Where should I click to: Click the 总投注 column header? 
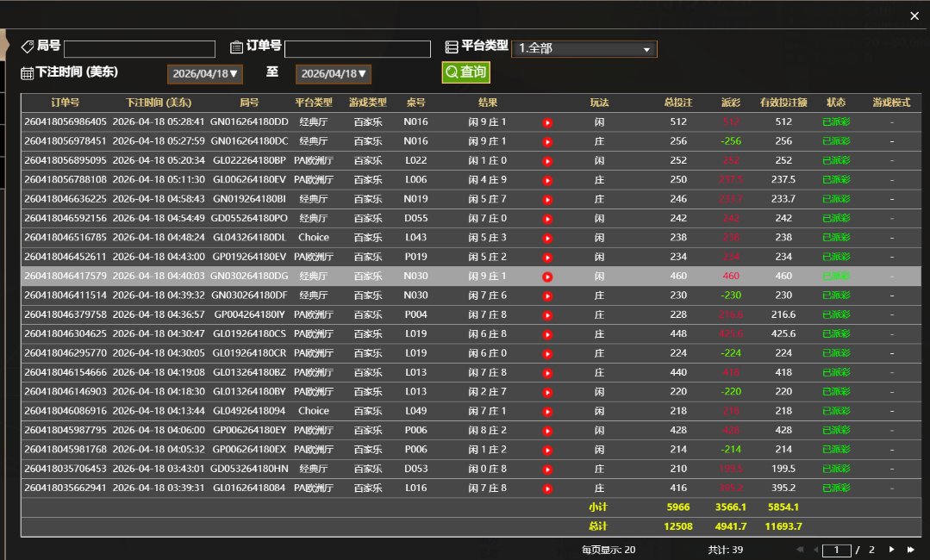point(677,103)
